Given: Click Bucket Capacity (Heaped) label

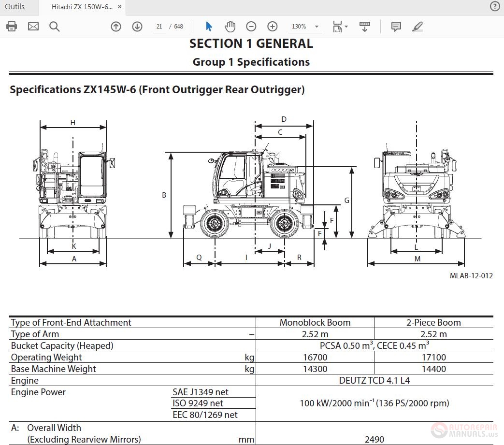Looking at the screenshot, I should pyautogui.click(x=62, y=346).
